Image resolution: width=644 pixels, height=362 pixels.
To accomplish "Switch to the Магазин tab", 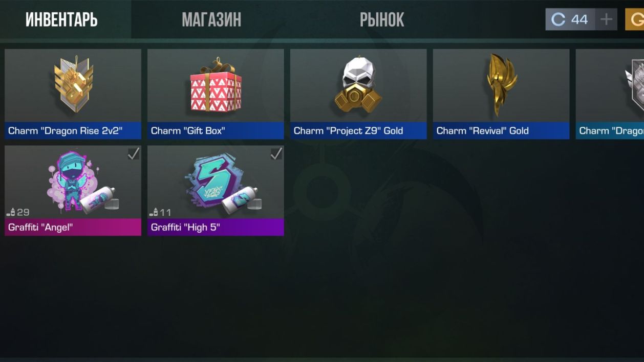I will pos(211,20).
